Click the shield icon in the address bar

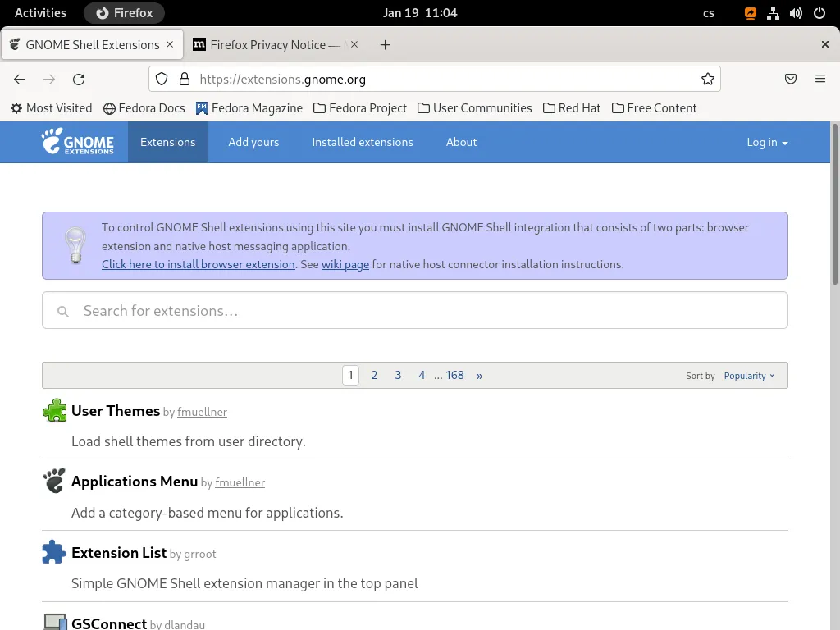161,79
